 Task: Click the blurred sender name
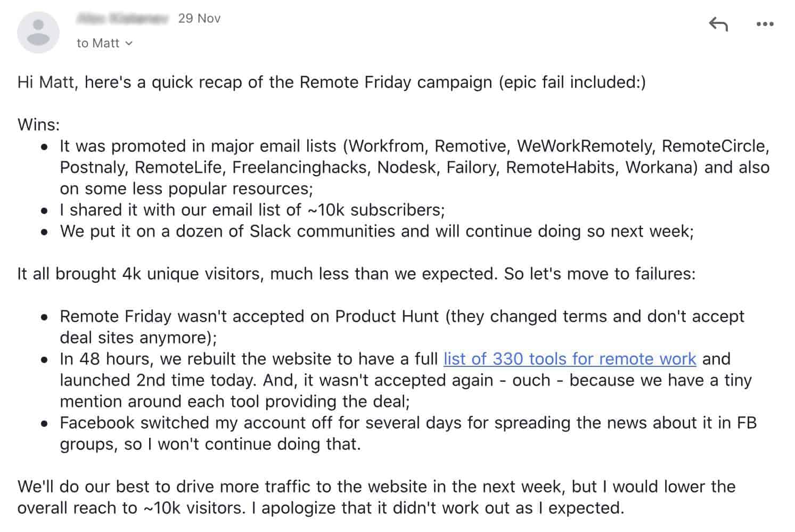pos(122,19)
